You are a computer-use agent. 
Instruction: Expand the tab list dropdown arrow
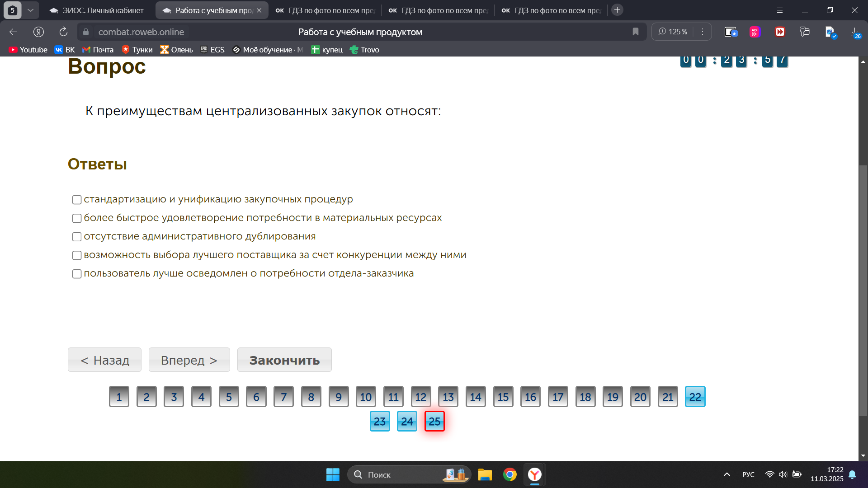click(x=30, y=10)
